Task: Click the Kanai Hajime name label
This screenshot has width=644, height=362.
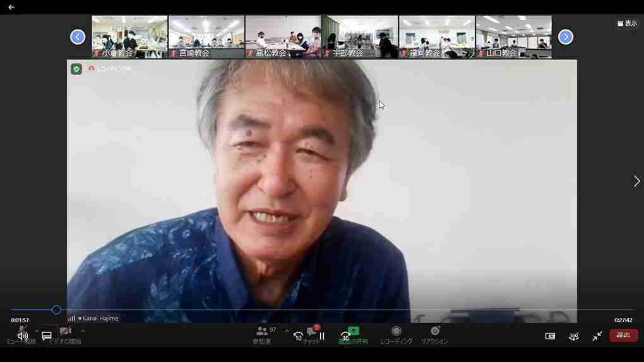Action: [98, 318]
